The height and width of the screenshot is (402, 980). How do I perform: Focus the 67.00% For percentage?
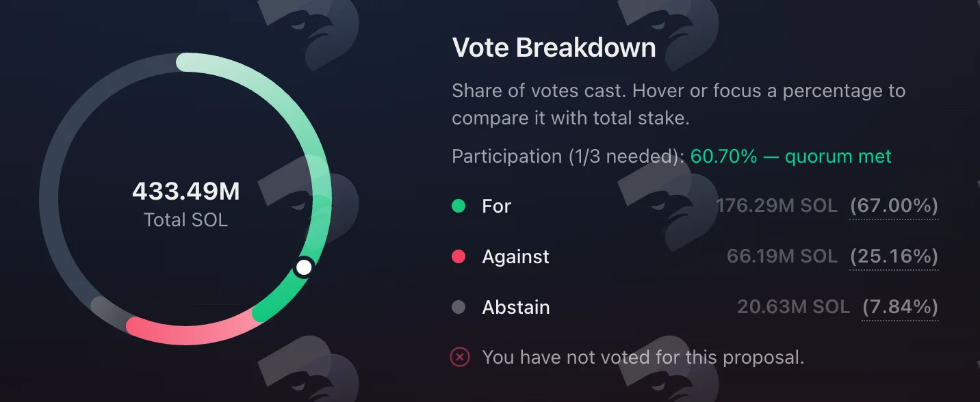pyautogui.click(x=894, y=206)
